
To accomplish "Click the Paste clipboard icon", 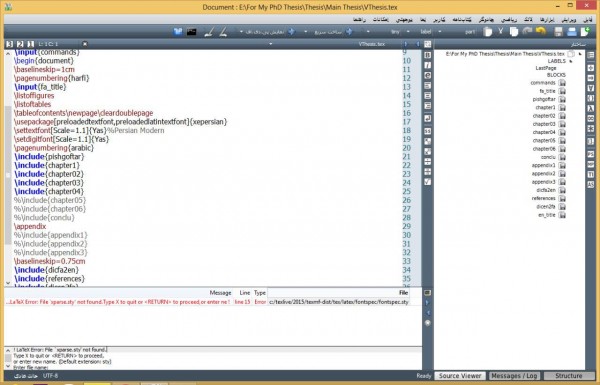I will click(x=488, y=32).
